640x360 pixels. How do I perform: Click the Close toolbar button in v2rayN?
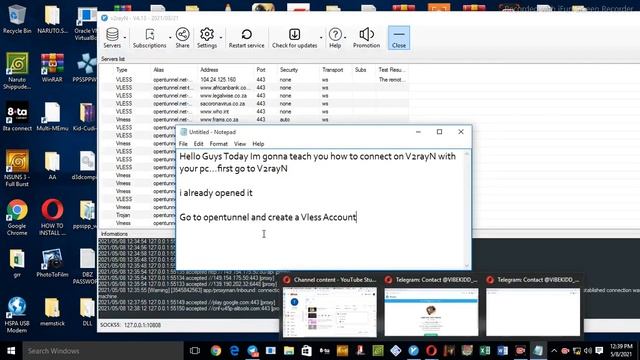point(399,38)
